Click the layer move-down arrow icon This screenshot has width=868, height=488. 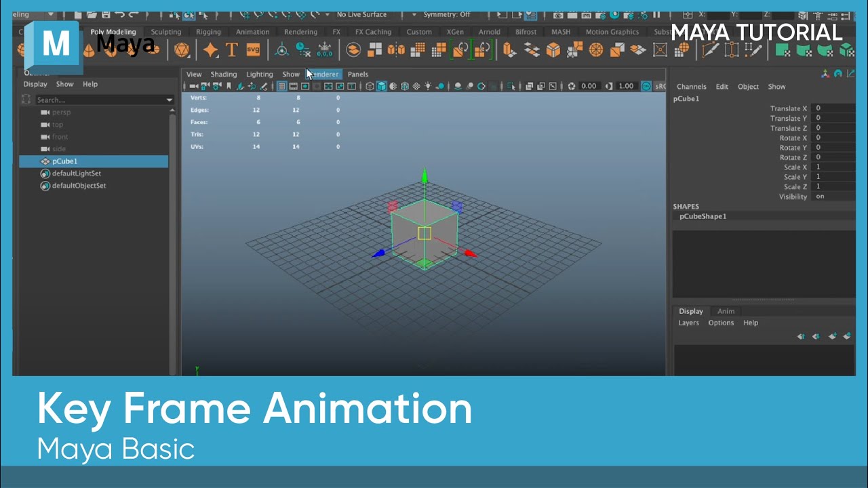click(x=816, y=336)
